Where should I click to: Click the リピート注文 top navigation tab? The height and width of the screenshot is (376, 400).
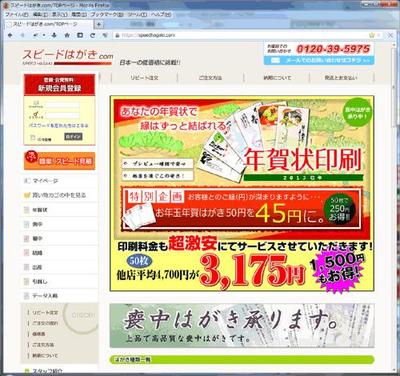144,78
